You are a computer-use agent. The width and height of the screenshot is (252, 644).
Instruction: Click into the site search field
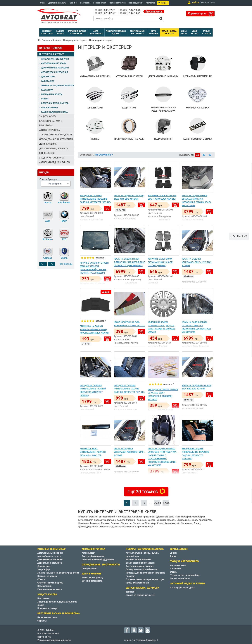click(x=126, y=18)
